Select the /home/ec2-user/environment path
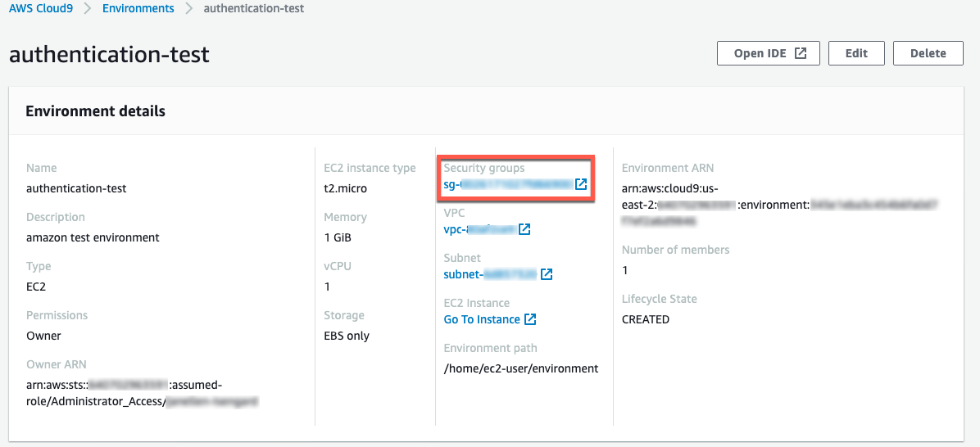Image resolution: width=980 pixels, height=447 pixels. coord(520,368)
